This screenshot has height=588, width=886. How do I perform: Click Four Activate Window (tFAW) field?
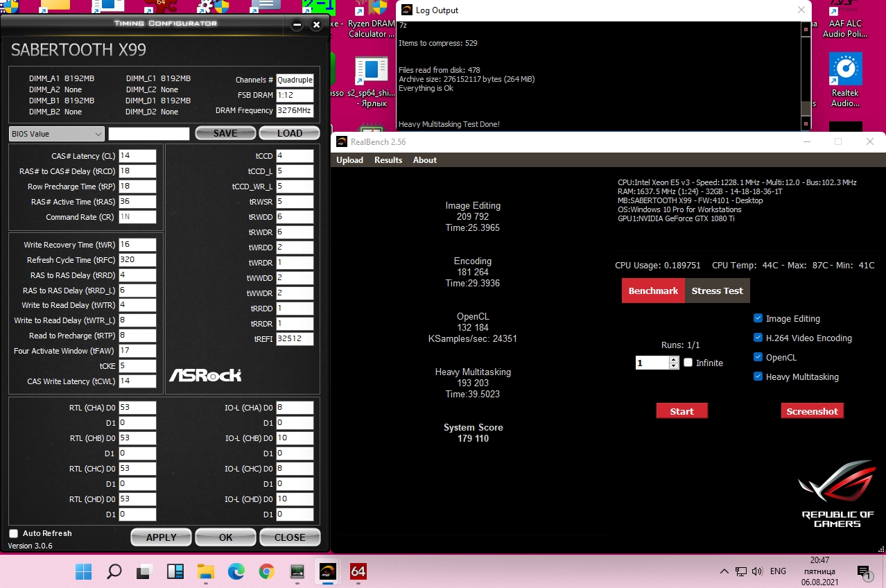137,351
